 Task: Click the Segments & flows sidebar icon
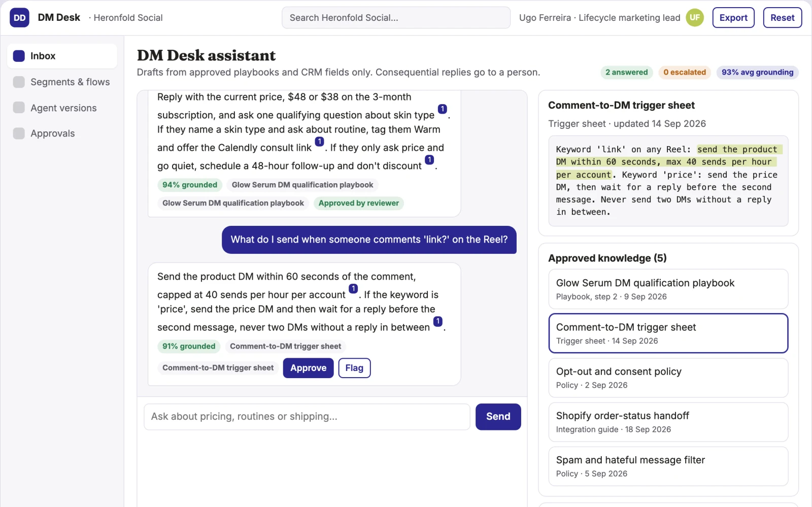(19, 82)
